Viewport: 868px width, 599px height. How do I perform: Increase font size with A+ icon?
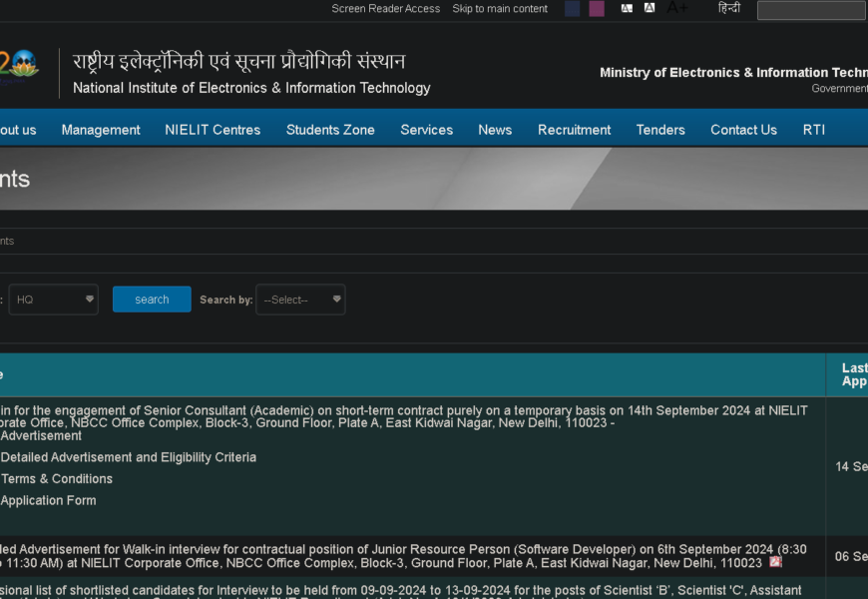click(677, 8)
